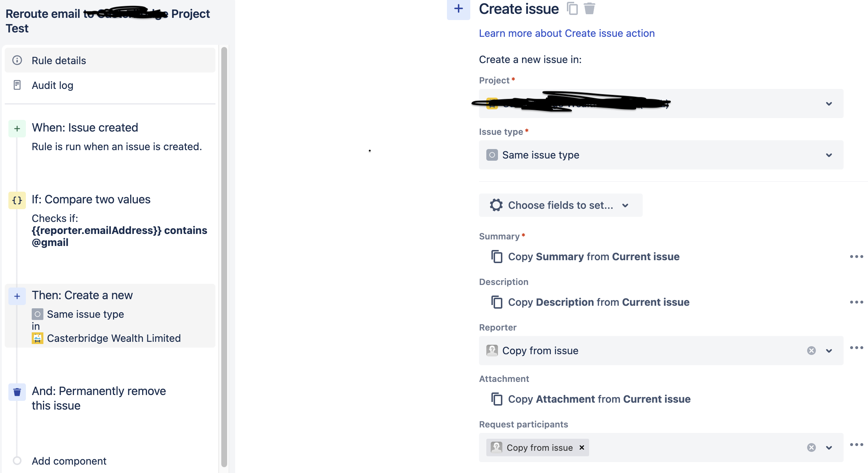Select the braces icon on Compare two values

point(17,200)
